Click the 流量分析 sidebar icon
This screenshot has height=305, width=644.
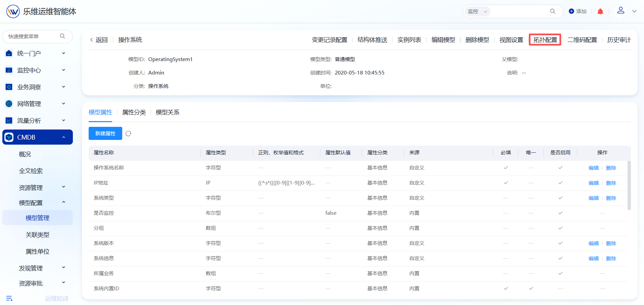(x=9, y=120)
